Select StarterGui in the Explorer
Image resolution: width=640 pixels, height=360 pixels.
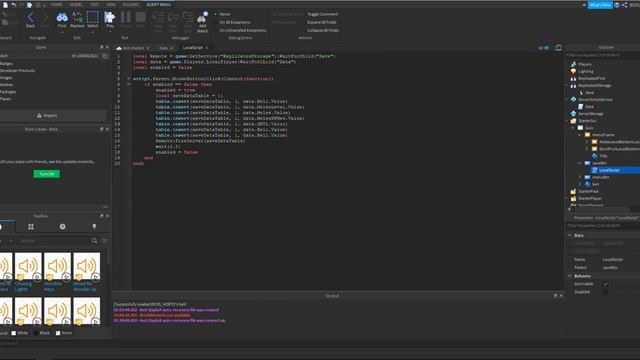(x=587, y=121)
